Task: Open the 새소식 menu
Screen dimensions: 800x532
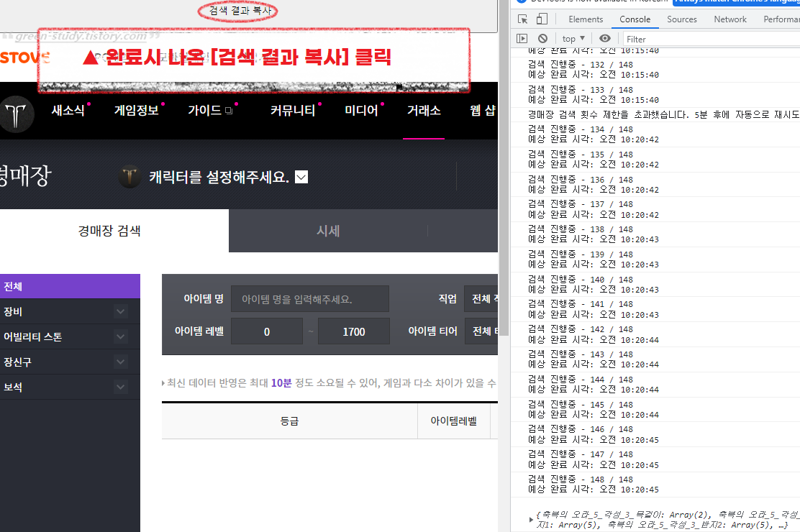Action: coord(68,111)
